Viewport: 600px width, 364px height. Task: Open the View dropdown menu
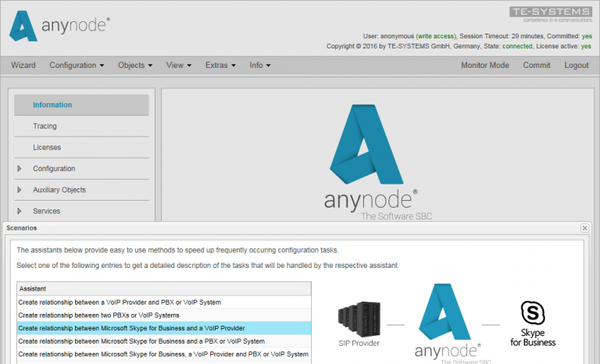coord(178,65)
